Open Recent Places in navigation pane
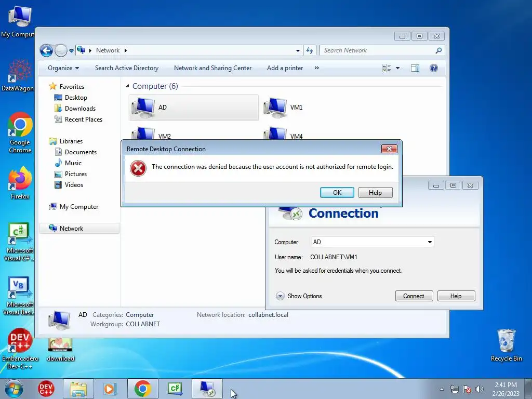 tap(78, 119)
